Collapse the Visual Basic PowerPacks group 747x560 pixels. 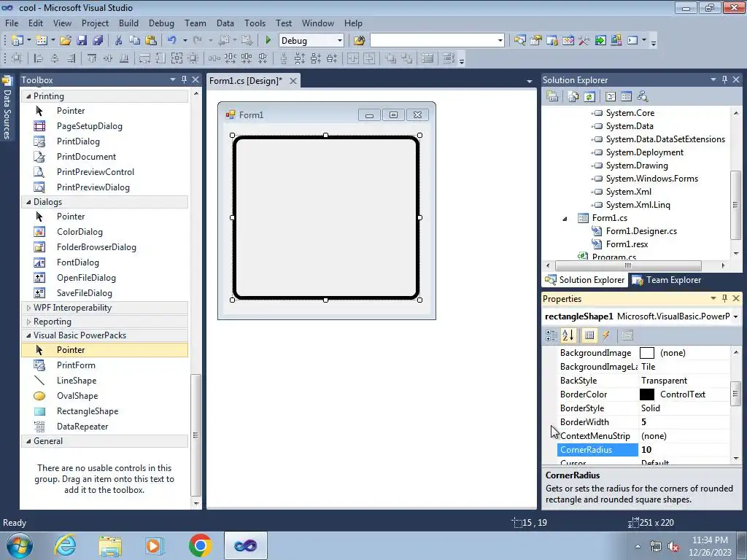click(x=28, y=335)
